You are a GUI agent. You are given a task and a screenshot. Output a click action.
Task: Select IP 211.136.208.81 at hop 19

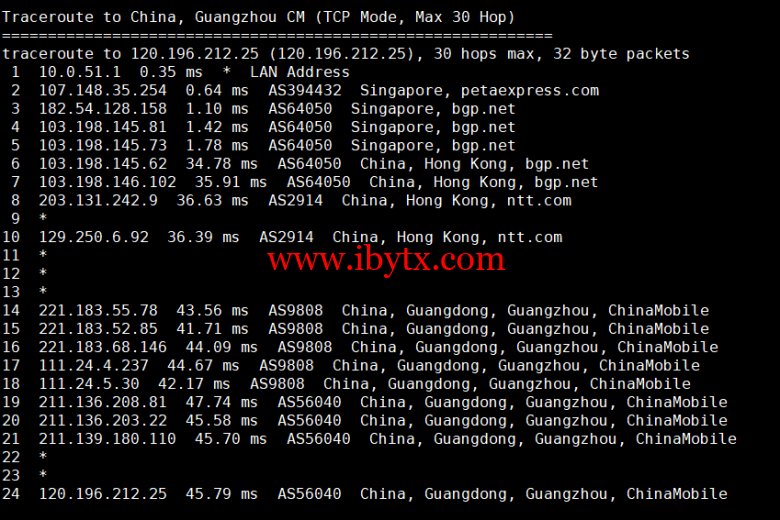coord(102,402)
